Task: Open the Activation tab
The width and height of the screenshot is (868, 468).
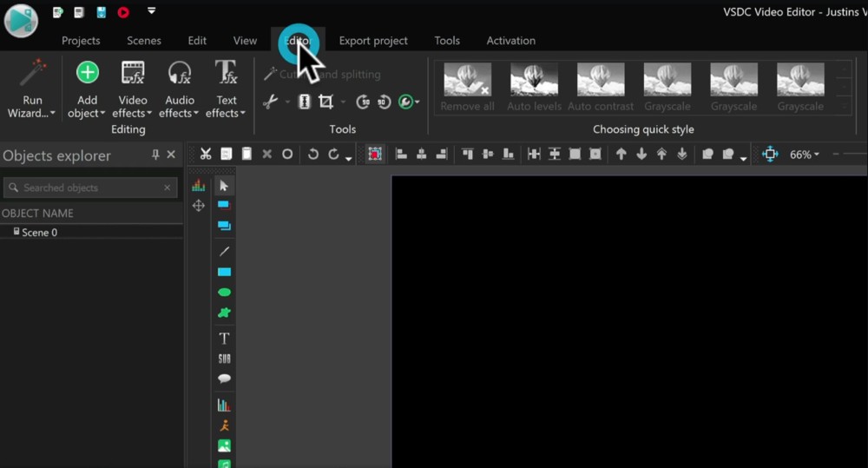Action: pyautogui.click(x=511, y=41)
